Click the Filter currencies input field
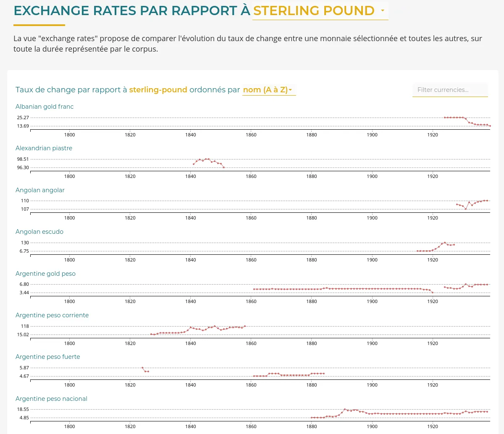The height and width of the screenshot is (434, 504). (x=450, y=90)
